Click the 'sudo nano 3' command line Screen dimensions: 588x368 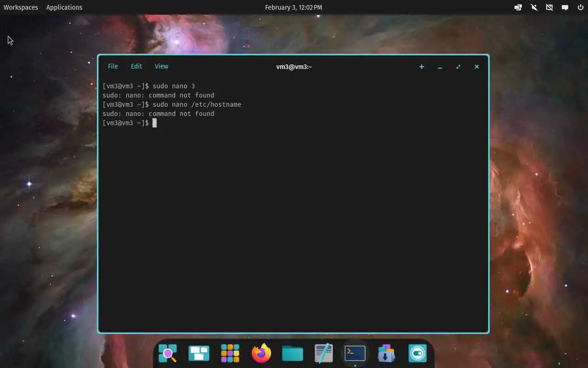149,86
